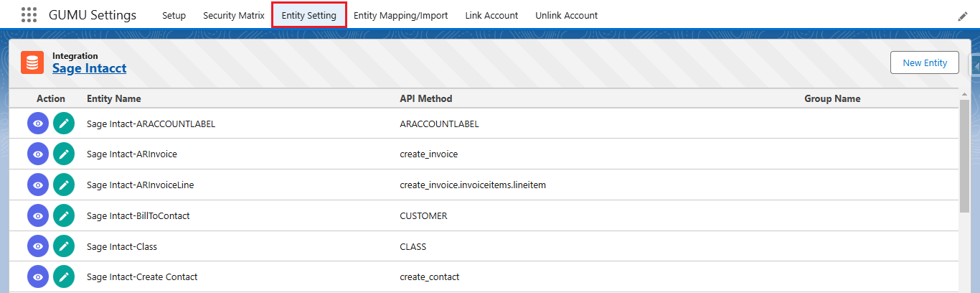View the Sage Intact-ARInvoice entity
Viewport: 980px width, 293px height.
[38, 154]
